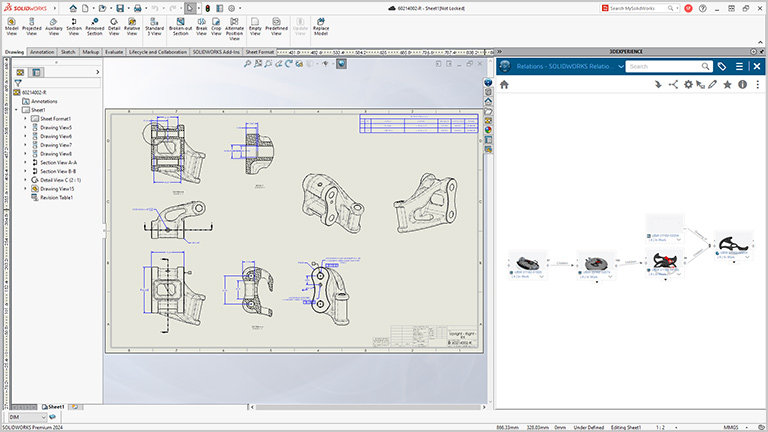
Task: Open the Relations app title dropdown
Action: [620, 66]
